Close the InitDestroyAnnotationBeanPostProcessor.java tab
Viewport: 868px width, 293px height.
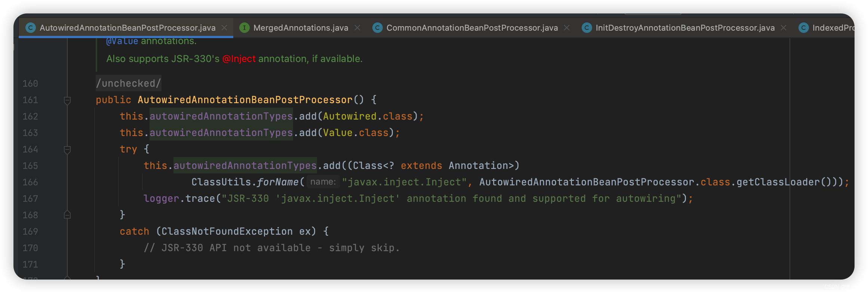(784, 28)
